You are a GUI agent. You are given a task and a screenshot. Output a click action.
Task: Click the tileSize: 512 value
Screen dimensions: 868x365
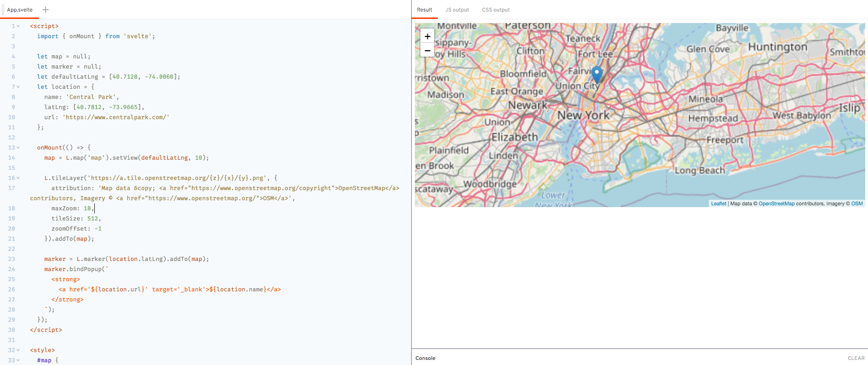pos(92,219)
